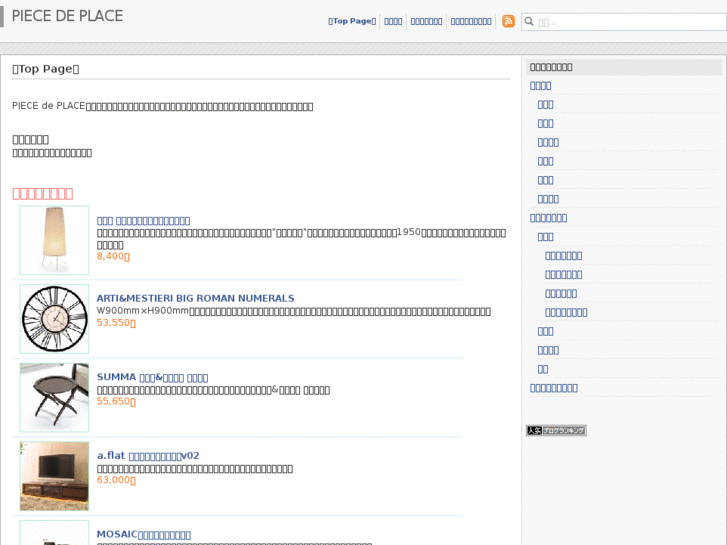
Task: Open the a.flat v02 product link
Action: [148, 455]
